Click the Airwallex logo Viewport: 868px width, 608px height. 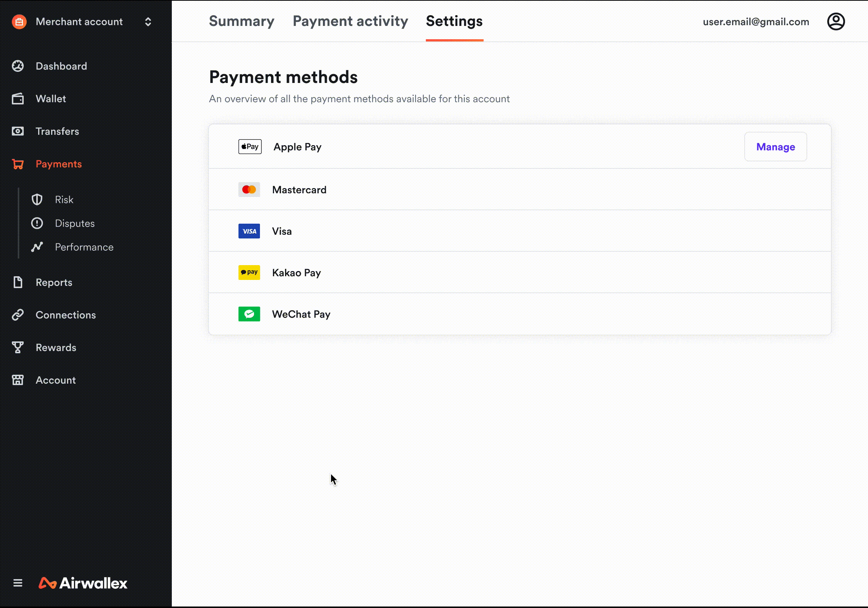point(83,583)
